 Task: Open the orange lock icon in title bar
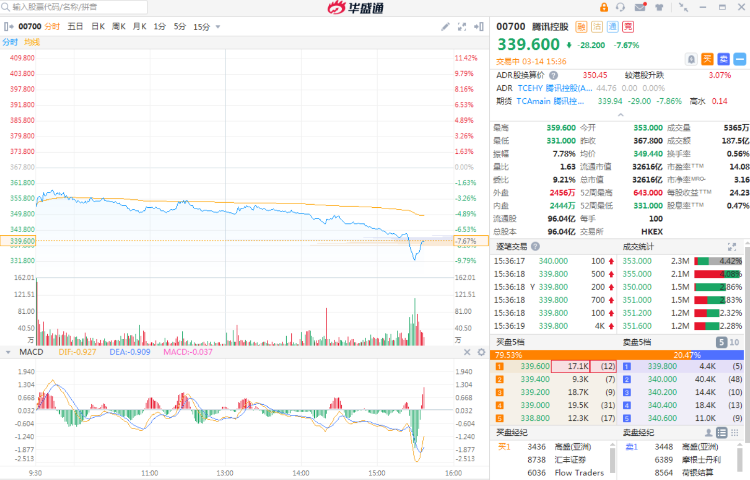point(604,7)
